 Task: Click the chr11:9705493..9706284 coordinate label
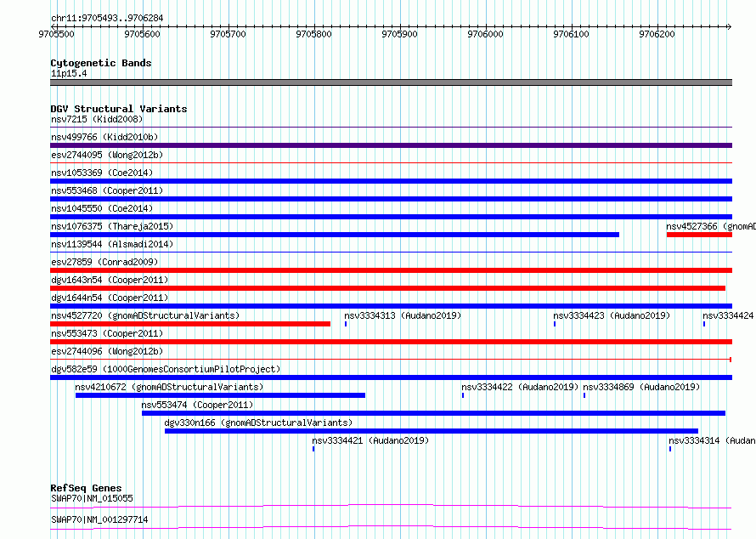[107, 18]
